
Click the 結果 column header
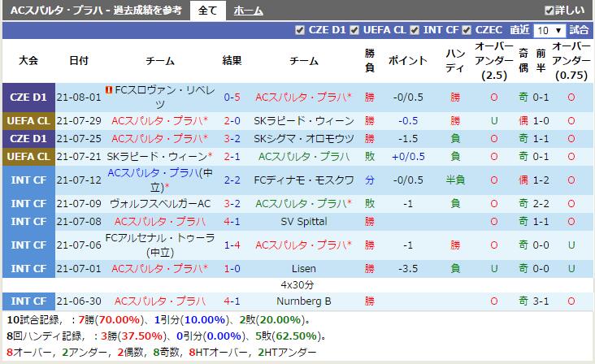[232, 61]
